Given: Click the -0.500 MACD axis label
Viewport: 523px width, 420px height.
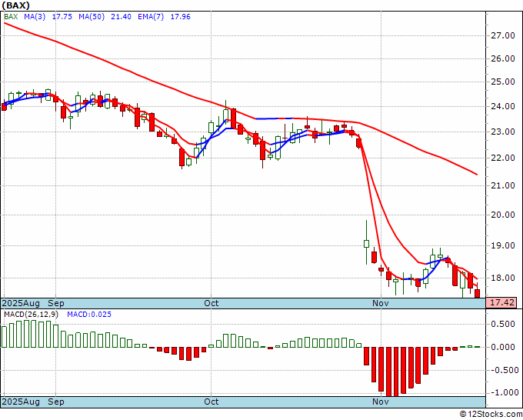Looking at the screenshot, I should [503, 370].
